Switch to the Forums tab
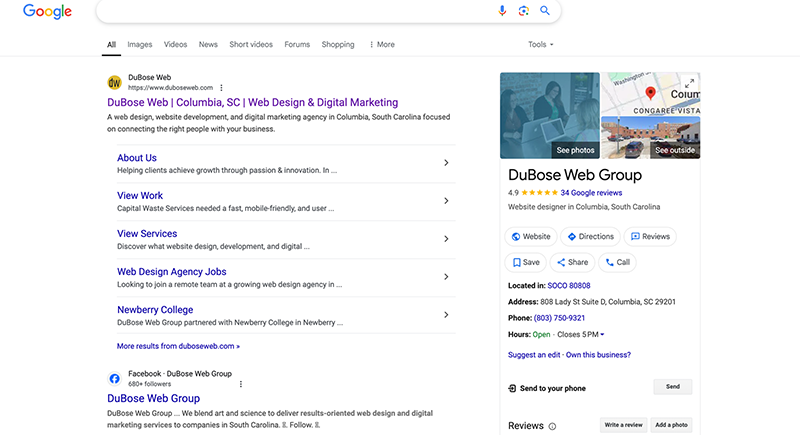This screenshot has width=800, height=435. (297, 44)
